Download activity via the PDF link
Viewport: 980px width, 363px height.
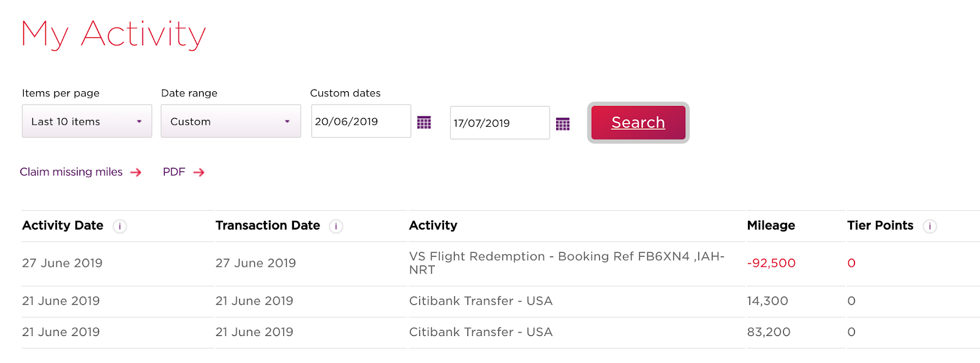(x=174, y=172)
